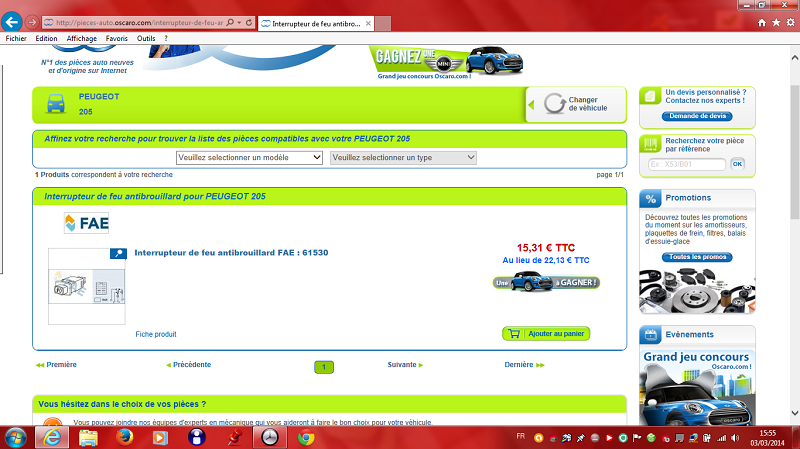Screen dimensions: 800x449
Task: Click Ajouter au panier button
Action: click(546, 334)
